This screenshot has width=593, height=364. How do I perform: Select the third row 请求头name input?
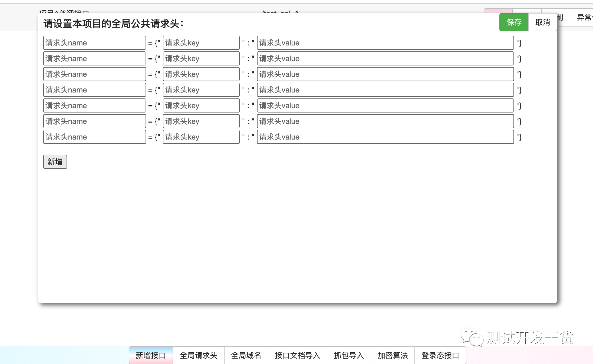pos(95,74)
